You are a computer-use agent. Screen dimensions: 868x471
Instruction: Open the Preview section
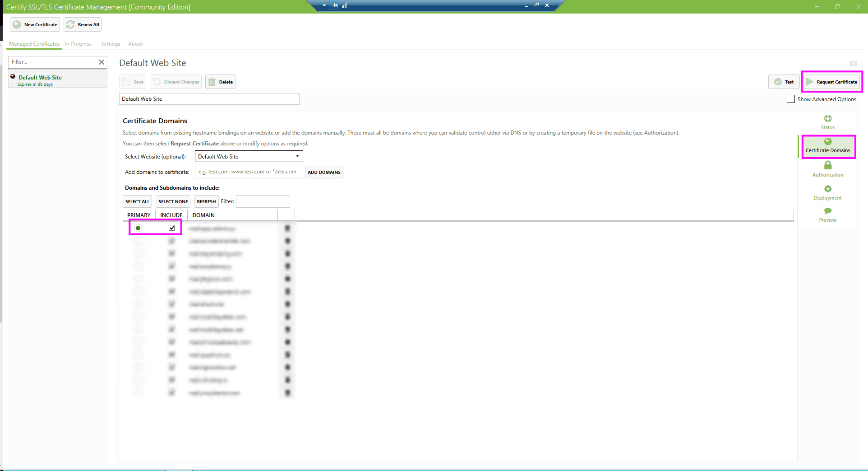(x=827, y=215)
